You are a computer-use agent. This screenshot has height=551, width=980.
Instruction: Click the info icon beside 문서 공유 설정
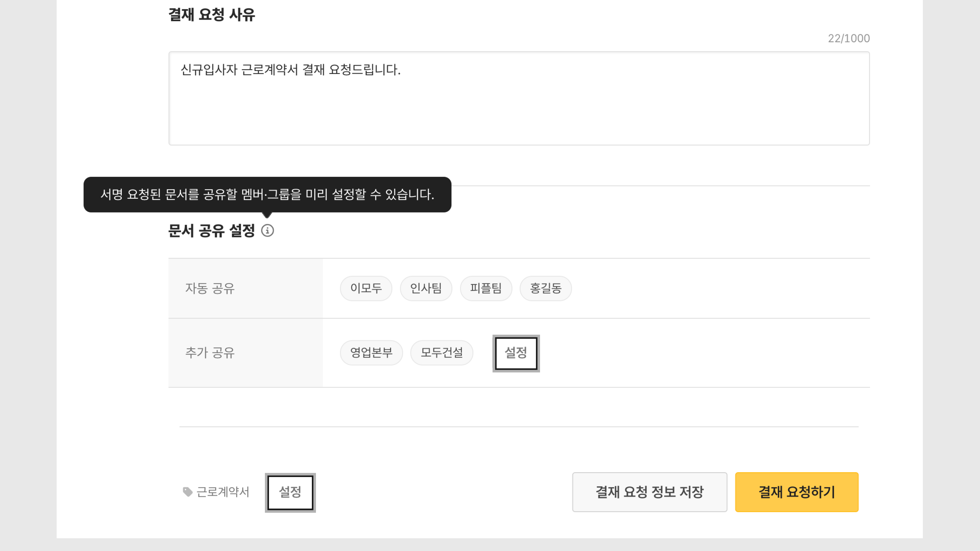tap(267, 230)
